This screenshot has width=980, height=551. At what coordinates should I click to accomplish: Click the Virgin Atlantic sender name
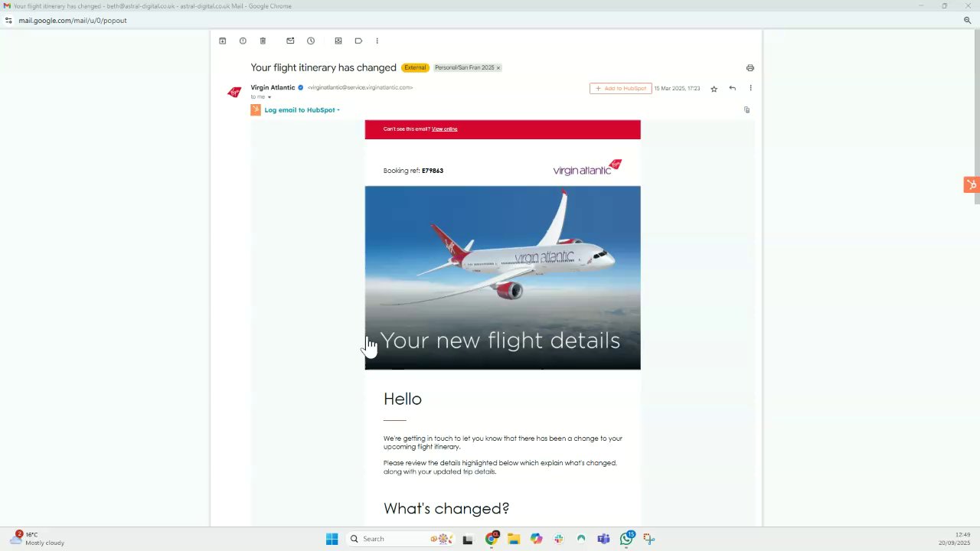(x=273, y=87)
